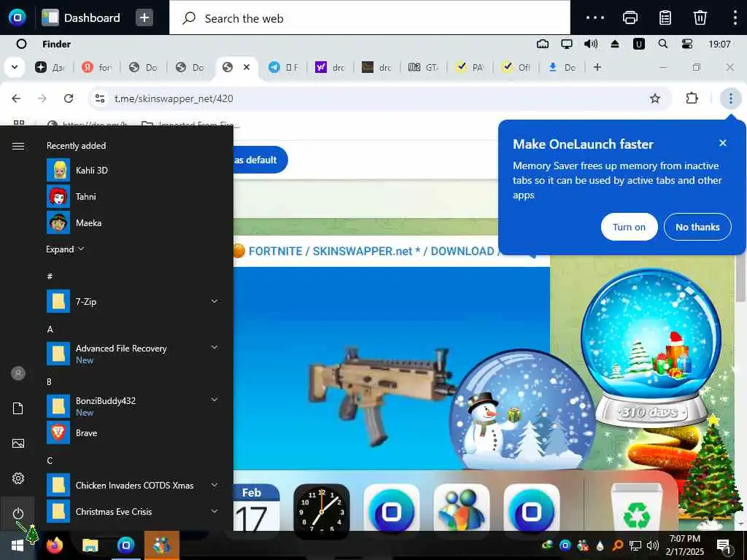Viewport: 747px width, 560px height.
Task: Expand the BonziBuddy432 folder
Action: click(214, 400)
